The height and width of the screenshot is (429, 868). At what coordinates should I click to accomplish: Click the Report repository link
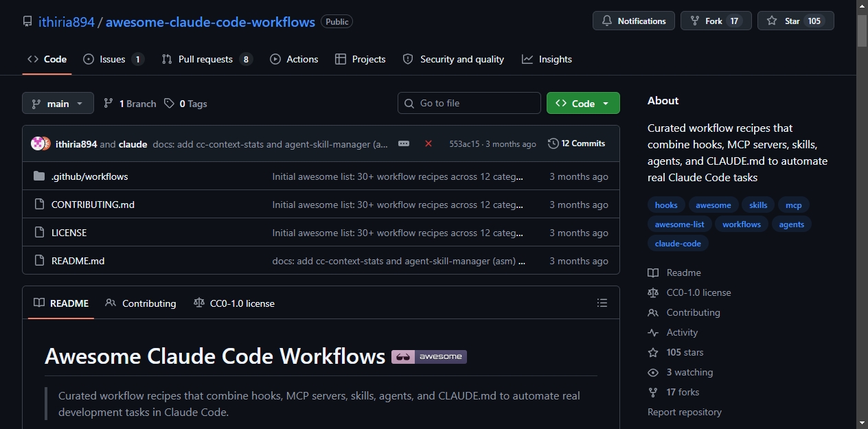685,412
